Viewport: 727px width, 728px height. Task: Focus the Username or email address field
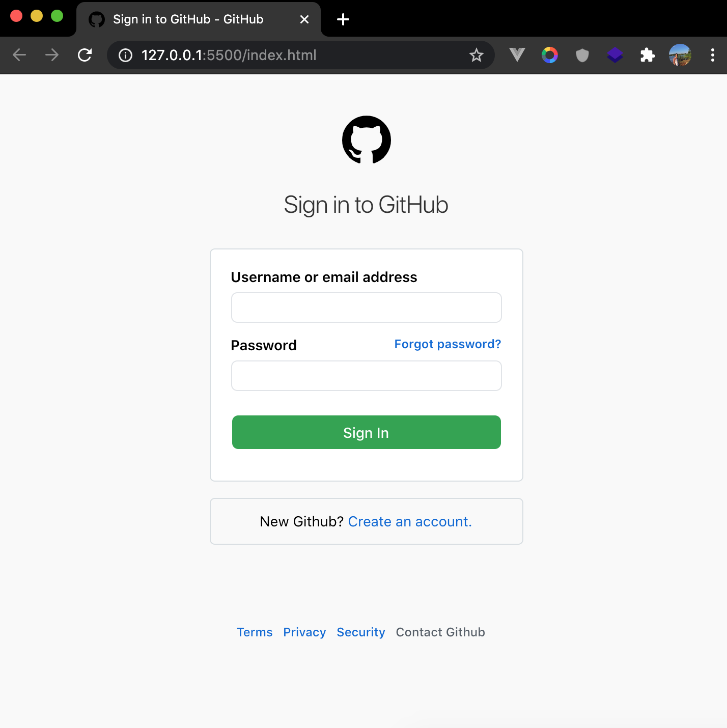point(366,307)
